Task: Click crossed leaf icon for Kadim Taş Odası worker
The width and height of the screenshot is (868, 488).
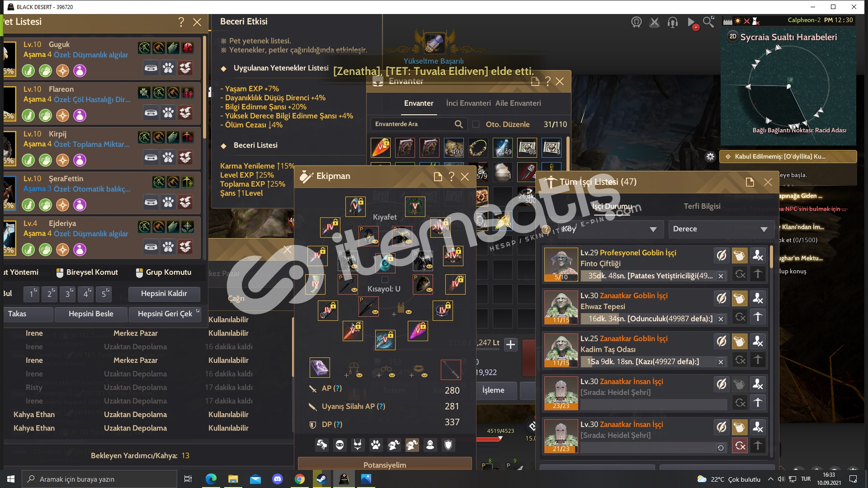Action: coord(722,342)
